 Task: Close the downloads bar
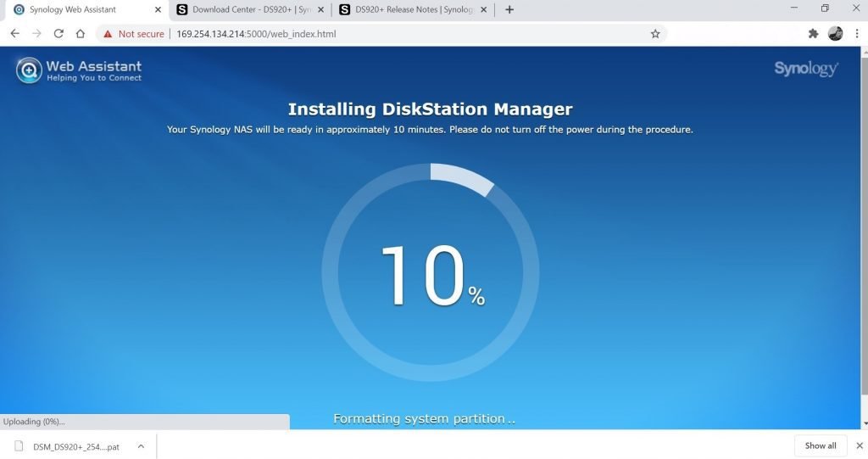click(860, 445)
